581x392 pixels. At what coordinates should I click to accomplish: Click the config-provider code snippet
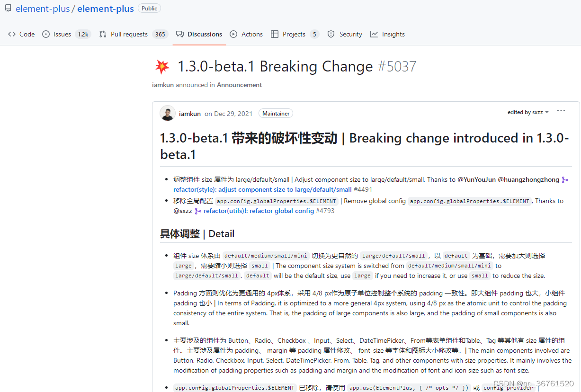pos(509,388)
